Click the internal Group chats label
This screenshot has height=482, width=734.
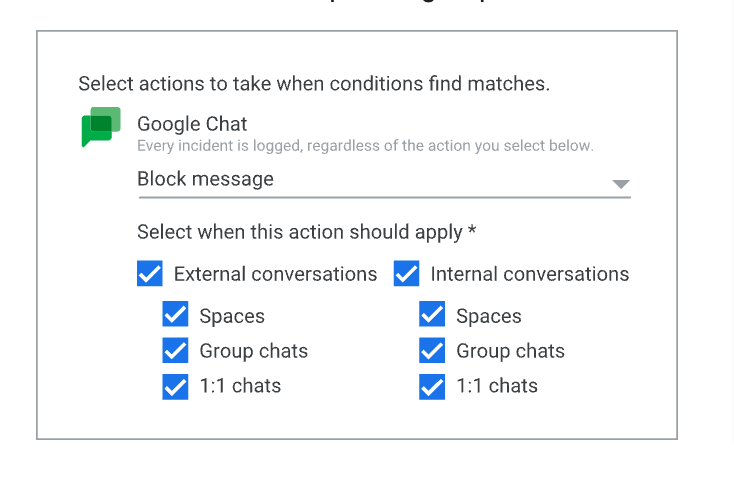coord(510,351)
